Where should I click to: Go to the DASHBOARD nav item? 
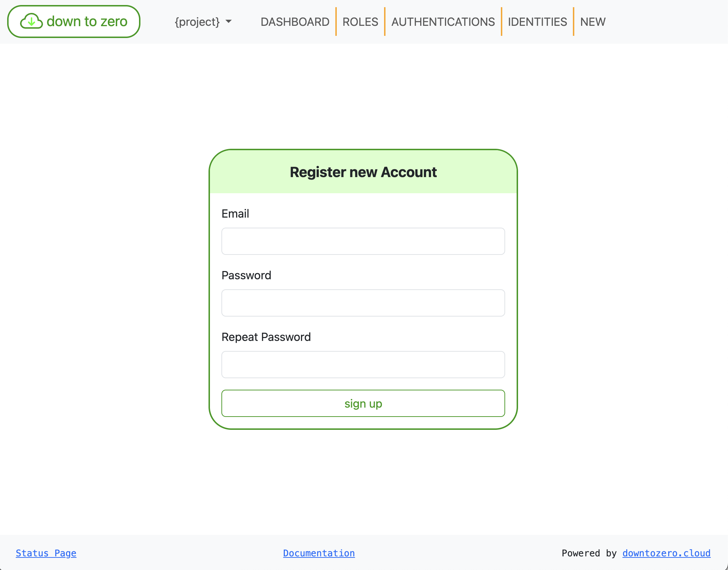coord(295,22)
